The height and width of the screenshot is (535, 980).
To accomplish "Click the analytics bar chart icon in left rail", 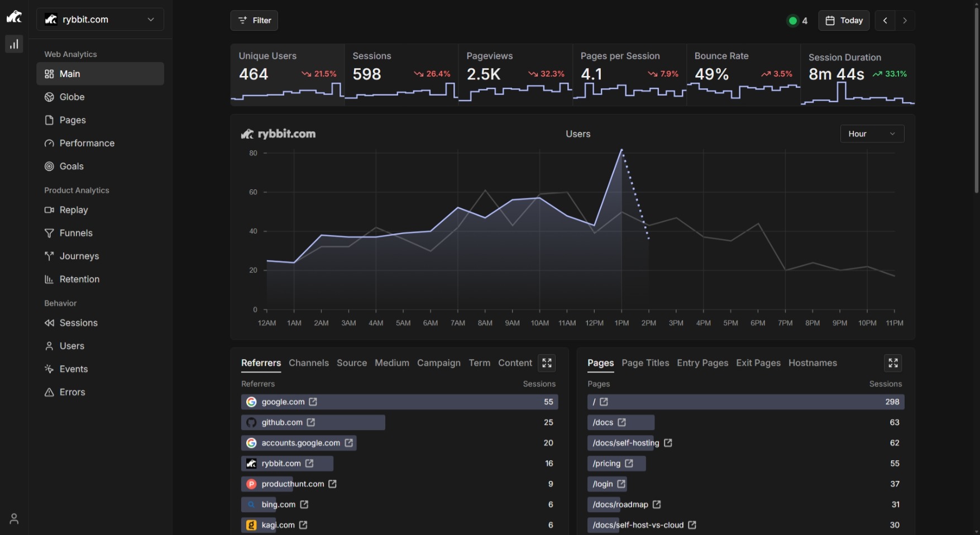I will click(x=14, y=44).
